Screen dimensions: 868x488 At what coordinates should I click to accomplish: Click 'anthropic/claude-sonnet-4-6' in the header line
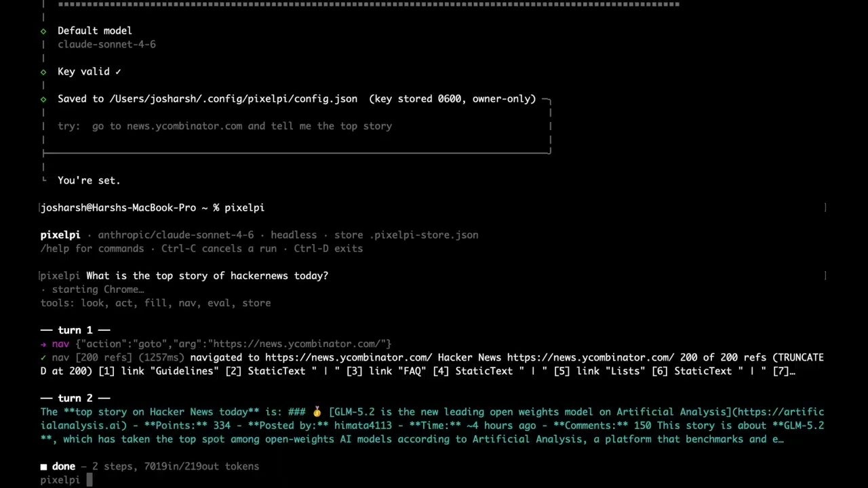pos(176,235)
